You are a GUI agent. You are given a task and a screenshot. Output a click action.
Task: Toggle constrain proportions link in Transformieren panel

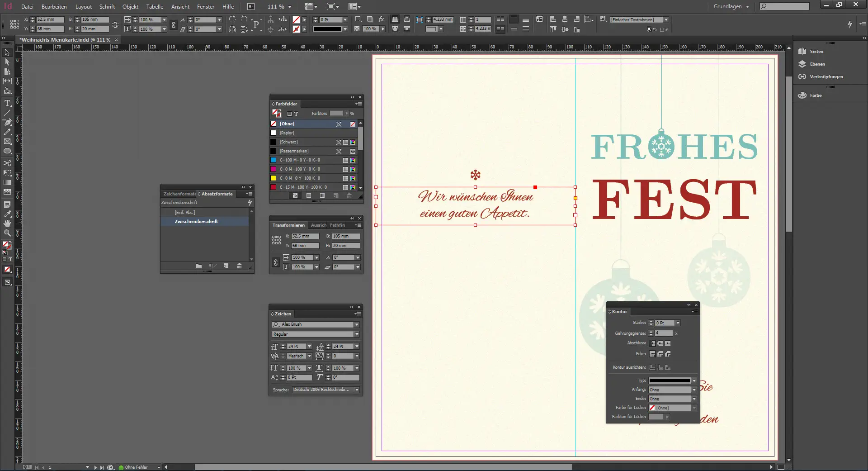275,262
